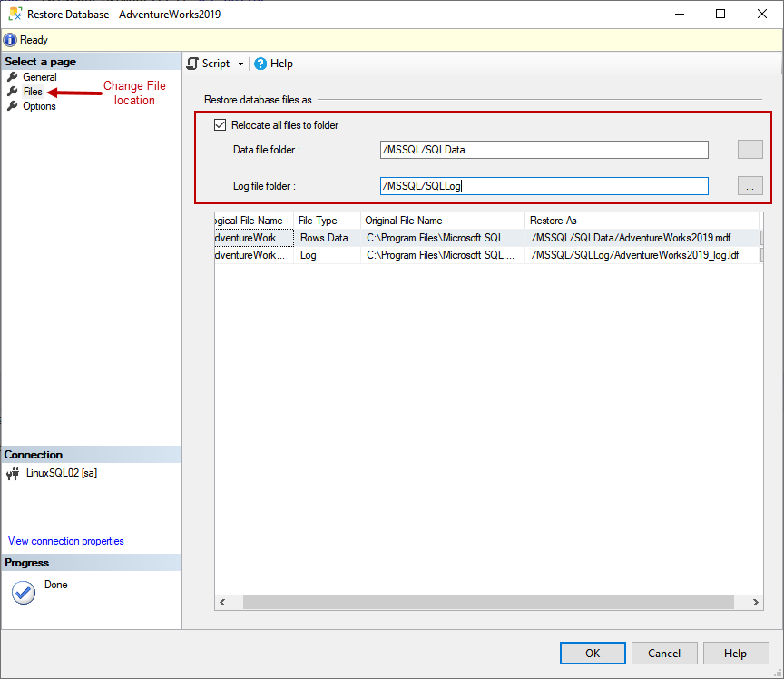
Task: Click the Original File Name column header
Action: coord(443,221)
